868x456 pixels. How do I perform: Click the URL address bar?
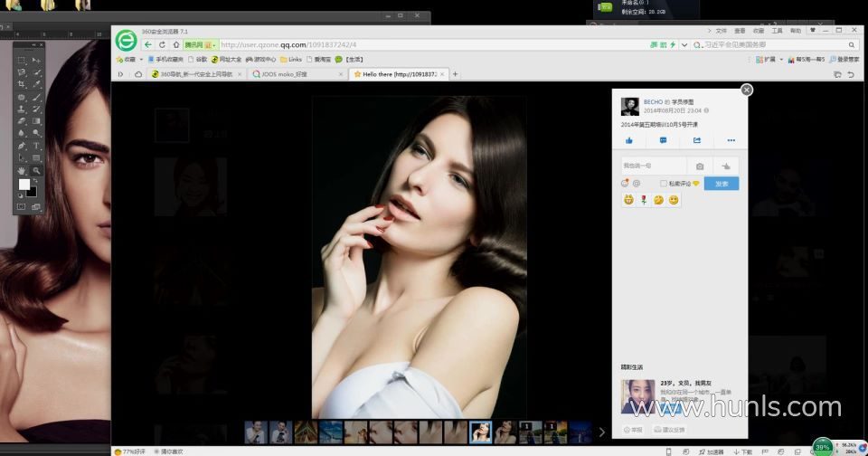[x=432, y=45]
